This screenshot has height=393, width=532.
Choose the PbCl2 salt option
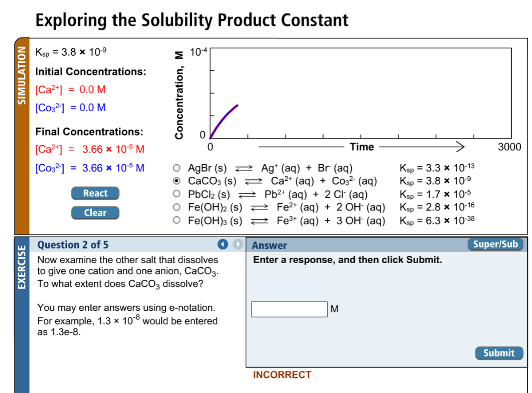coord(177,193)
